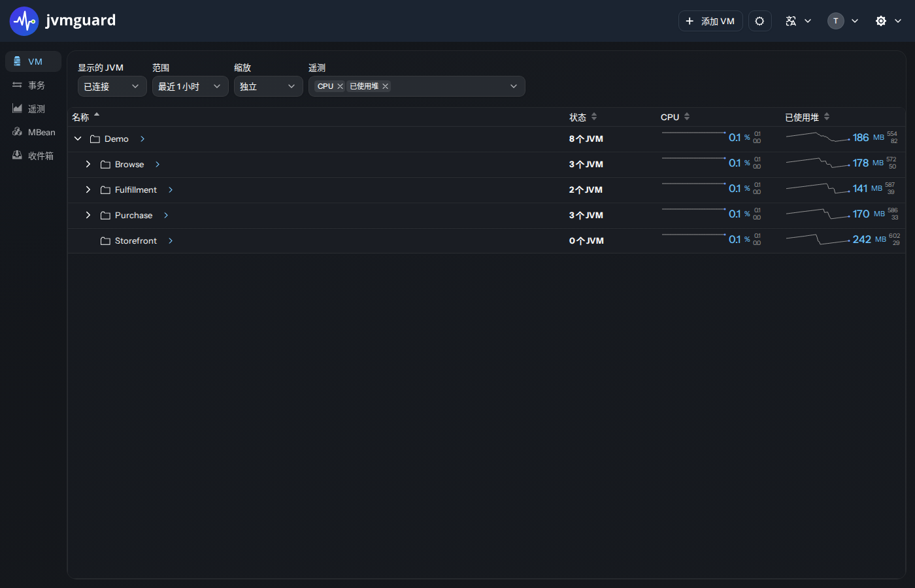915x588 pixels.
Task: Click the Demo folder icon
Action: [x=95, y=139]
